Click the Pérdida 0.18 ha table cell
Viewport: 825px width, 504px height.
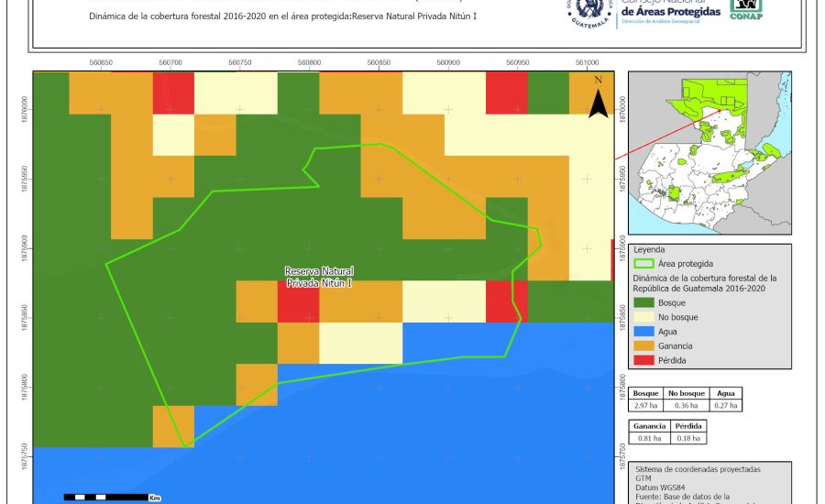click(689, 438)
